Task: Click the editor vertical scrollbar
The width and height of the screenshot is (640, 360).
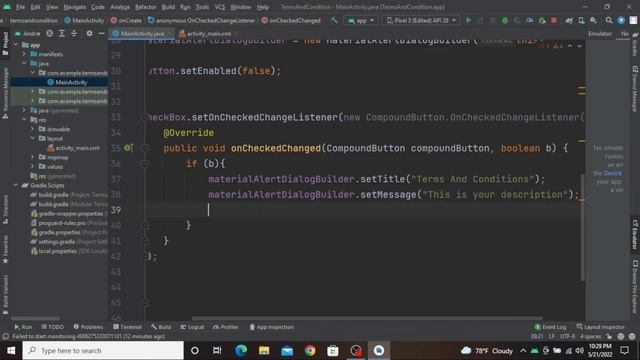Action: [x=582, y=227]
